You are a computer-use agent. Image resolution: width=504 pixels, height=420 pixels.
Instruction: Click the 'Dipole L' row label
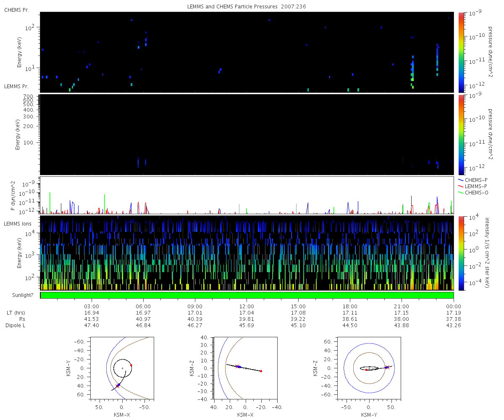click(16, 325)
